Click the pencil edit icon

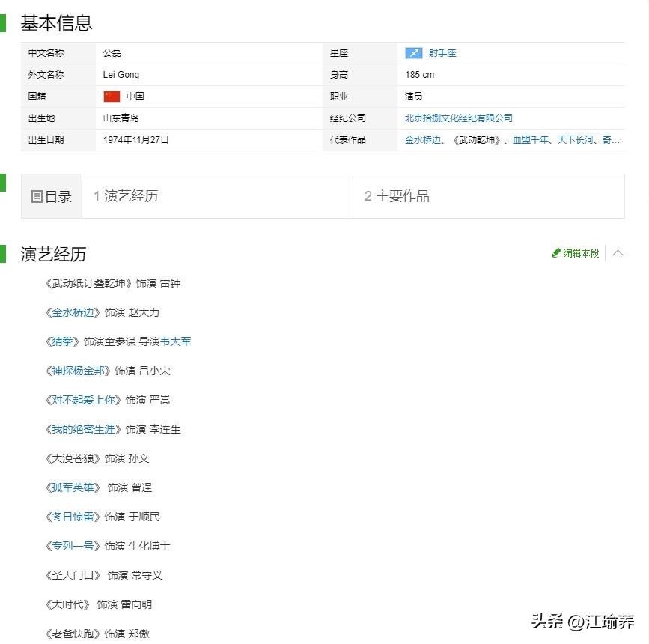pyautogui.click(x=556, y=253)
